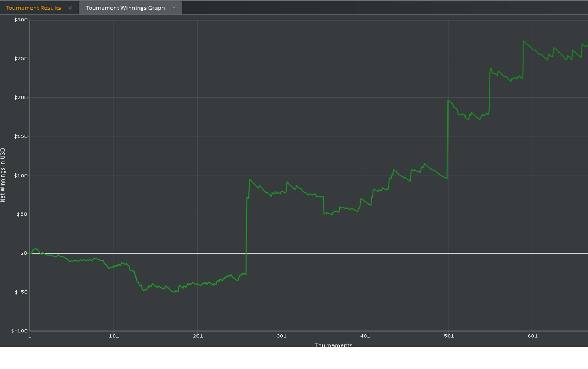Click the Net Winnings in USD axis title
Viewport: 588px width, 369px height.
pos(3,175)
